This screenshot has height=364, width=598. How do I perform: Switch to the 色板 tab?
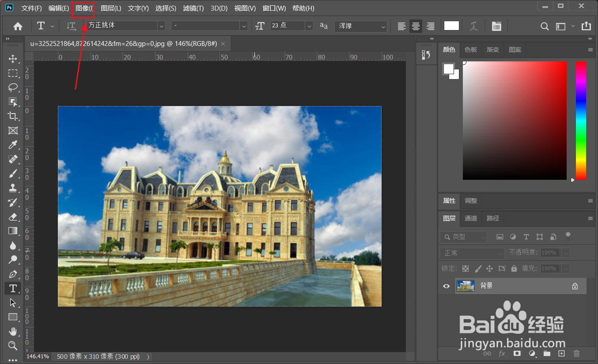[x=471, y=49]
